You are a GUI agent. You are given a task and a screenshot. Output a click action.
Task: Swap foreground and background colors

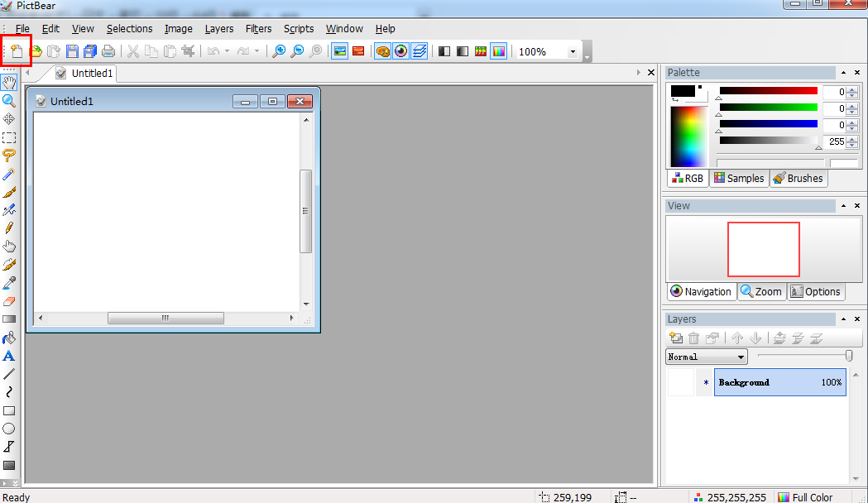point(675,99)
